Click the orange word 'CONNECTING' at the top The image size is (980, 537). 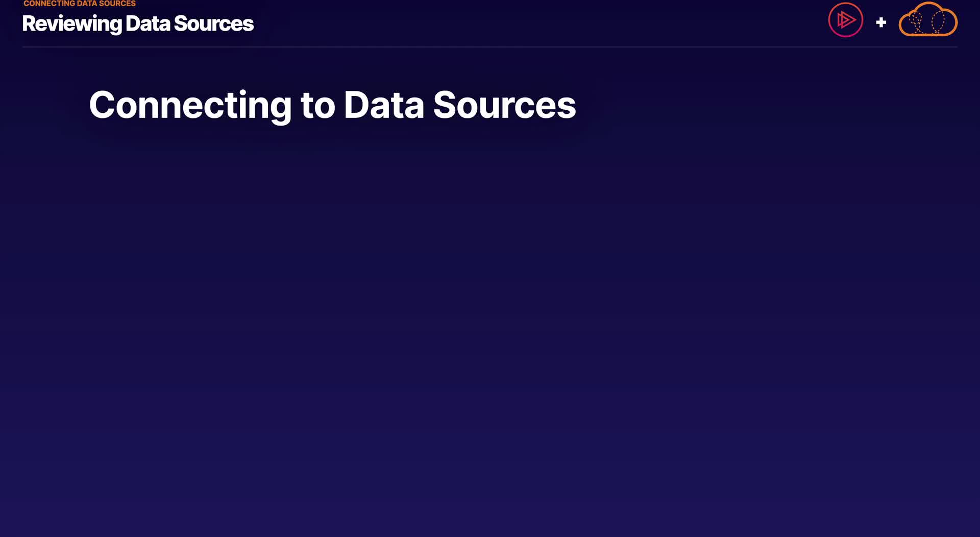point(49,4)
